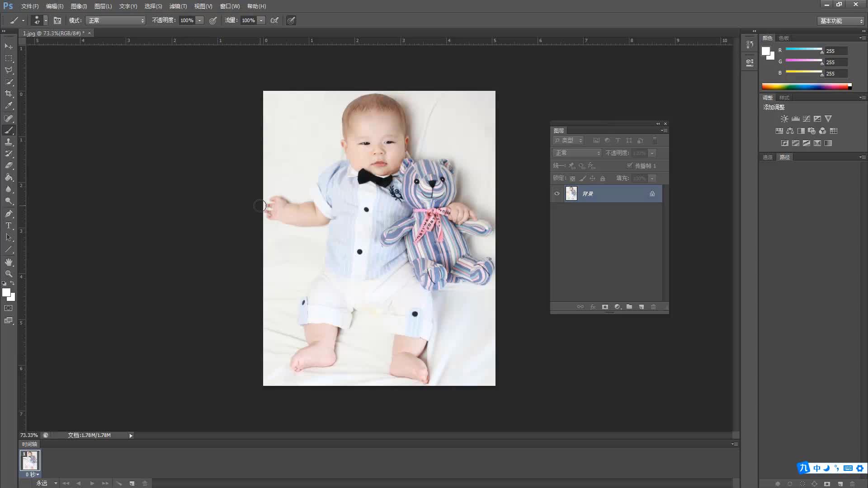Click the delete layer trash icon
Viewport: 868px width, 488px height.
point(653,307)
